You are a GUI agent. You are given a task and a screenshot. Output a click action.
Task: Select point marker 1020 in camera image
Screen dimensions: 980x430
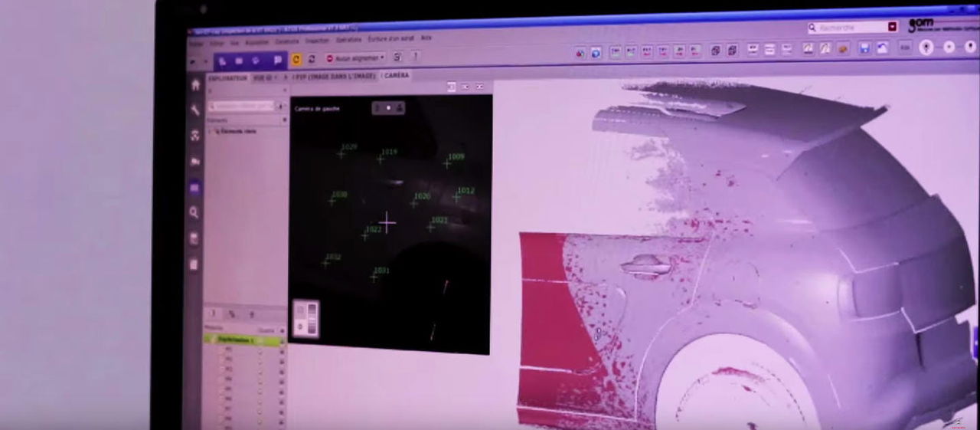pos(414,202)
